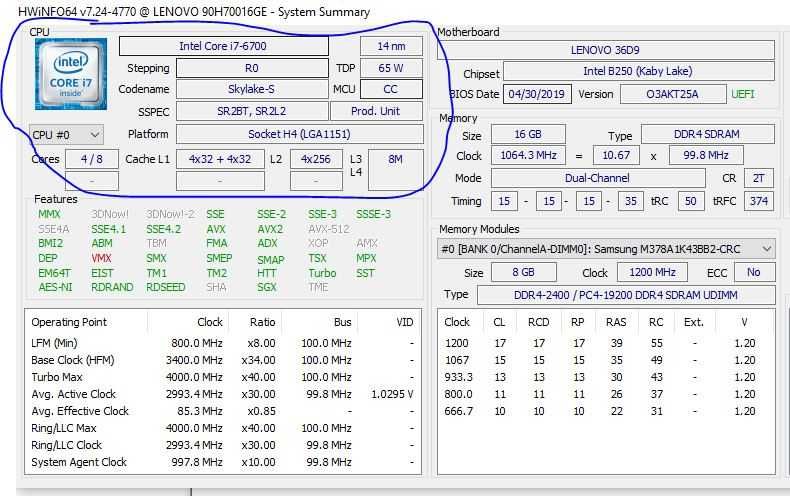The image size is (790, 496).
Task: Click the Turbo feature label
Action: point(322,273)
